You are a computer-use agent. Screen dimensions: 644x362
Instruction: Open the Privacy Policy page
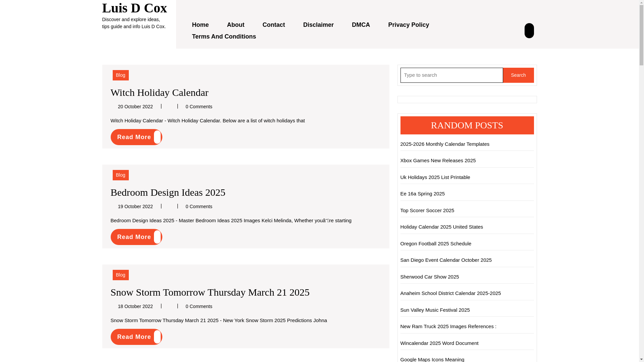pyautogui.click(x=409, y=25)
